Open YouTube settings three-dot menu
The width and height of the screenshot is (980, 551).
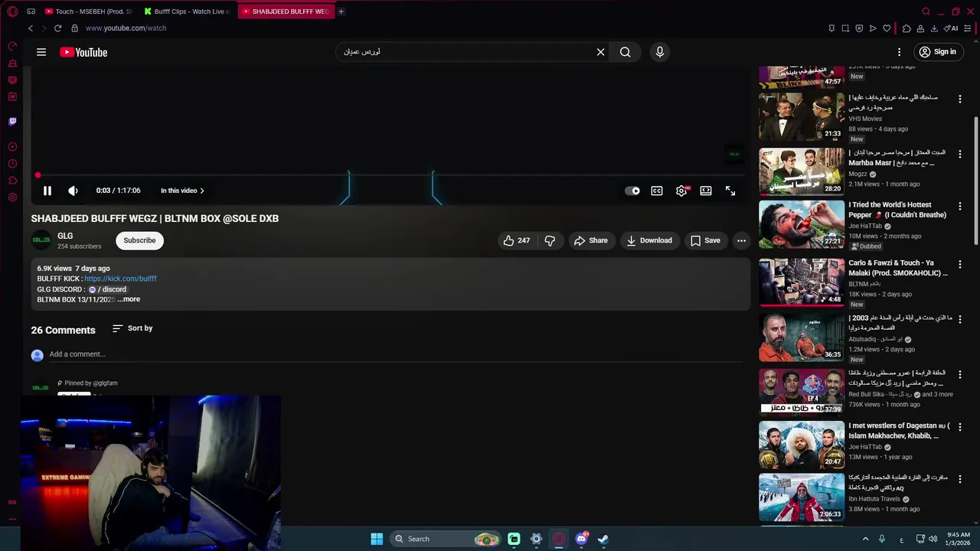click(x=900, y=52)
